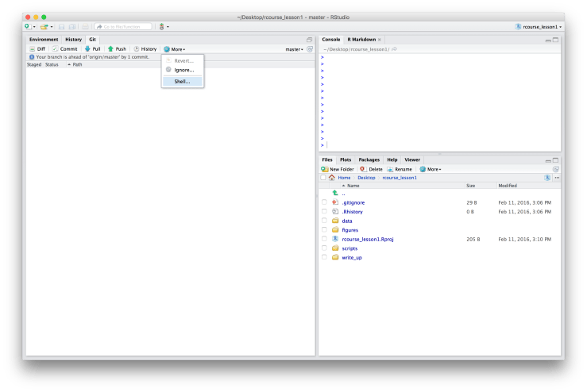Switch to the Packages tab

pyautogui.click(x=369, y=159)
